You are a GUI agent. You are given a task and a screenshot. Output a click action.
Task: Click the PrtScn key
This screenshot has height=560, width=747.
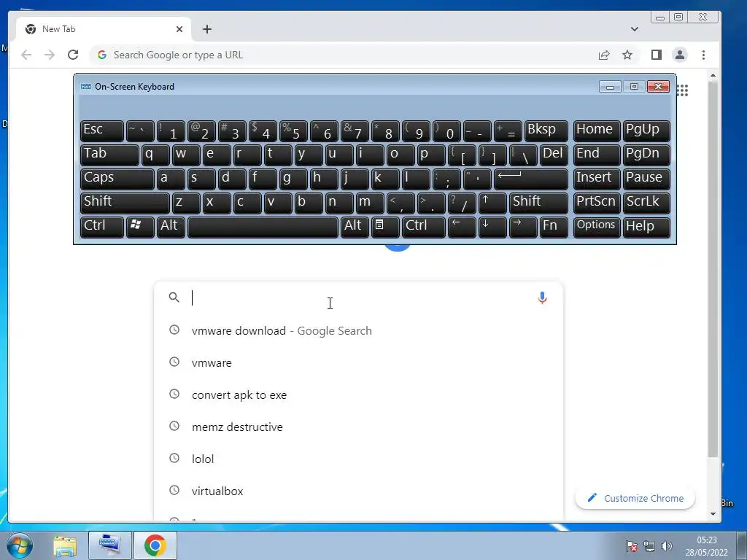coord(597,203)
